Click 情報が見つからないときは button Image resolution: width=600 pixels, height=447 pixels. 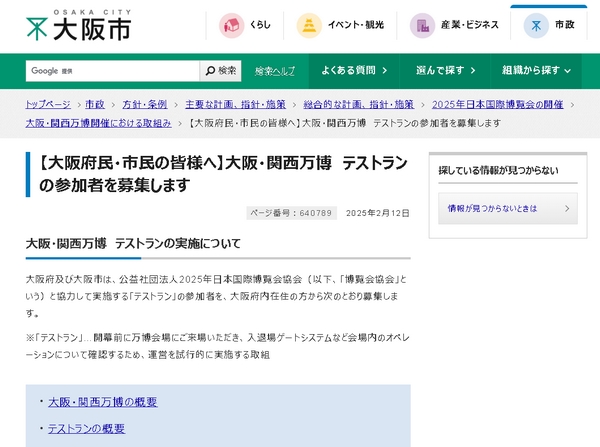click(x=508, y=208)
